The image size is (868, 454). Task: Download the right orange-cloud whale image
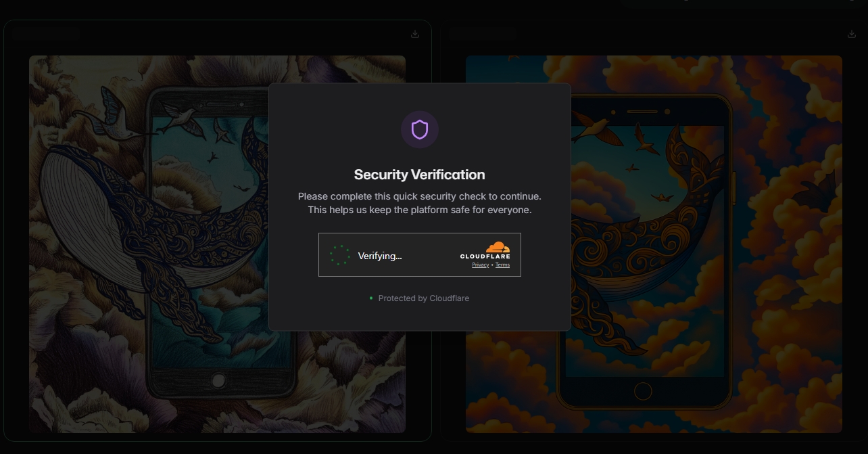tap(852, 34)
